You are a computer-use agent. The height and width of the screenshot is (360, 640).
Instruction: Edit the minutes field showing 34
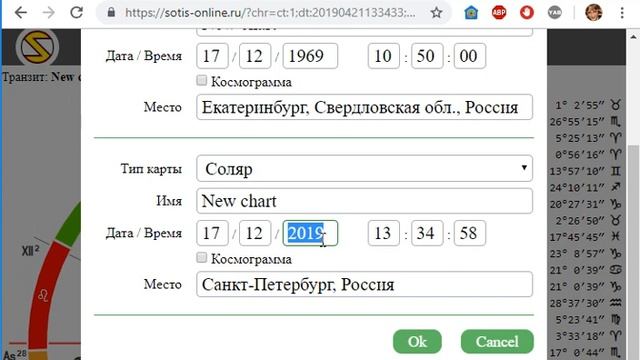(x=427, y=233)
